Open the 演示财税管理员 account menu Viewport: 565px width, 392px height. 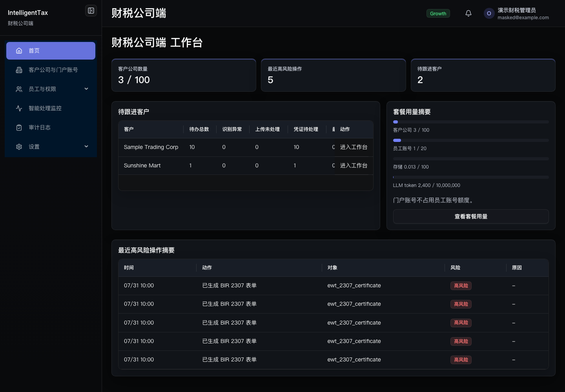(x=517, y=13)
